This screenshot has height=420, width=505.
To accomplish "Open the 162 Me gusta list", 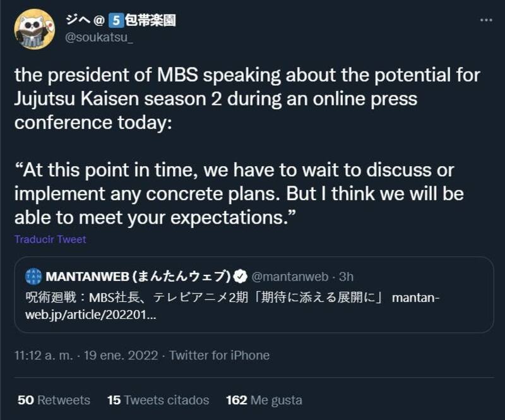I will 263,400.
